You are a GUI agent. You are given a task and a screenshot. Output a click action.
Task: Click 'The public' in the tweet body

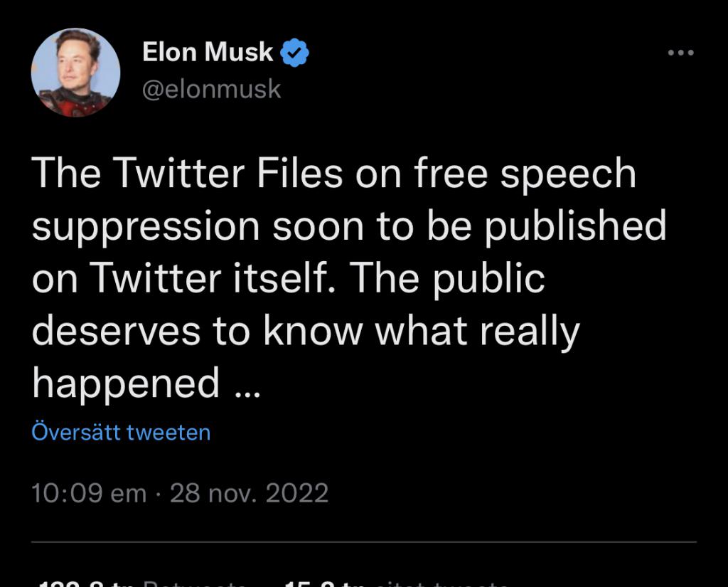click(x=446, y=278)
